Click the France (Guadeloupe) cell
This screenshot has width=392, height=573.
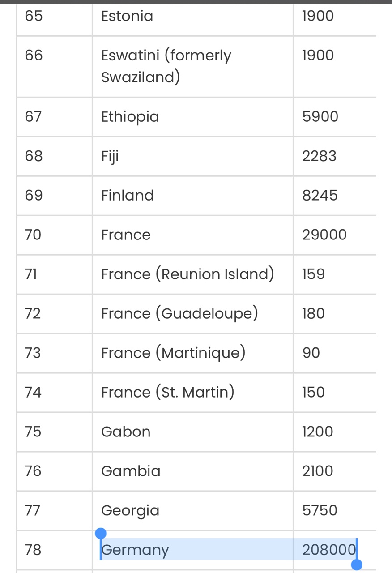pos(179,313)
